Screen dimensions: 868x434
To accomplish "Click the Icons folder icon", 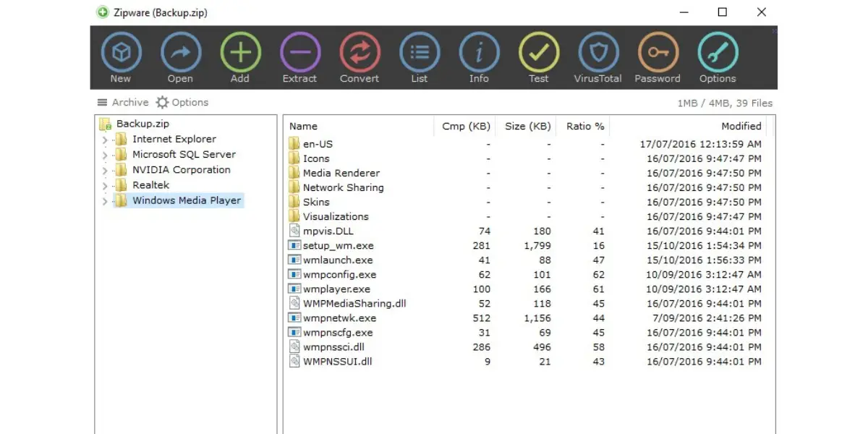I will [x=294, y=158].
